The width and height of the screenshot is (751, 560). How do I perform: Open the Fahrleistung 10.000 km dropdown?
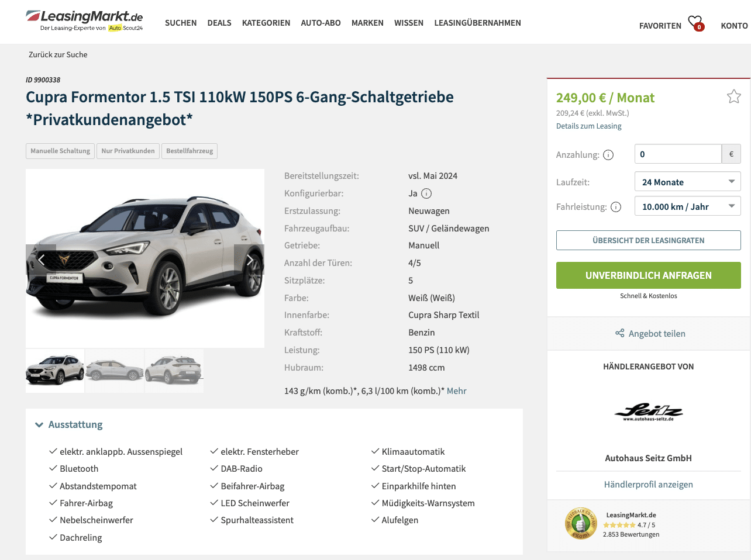(x=688, y=206)
